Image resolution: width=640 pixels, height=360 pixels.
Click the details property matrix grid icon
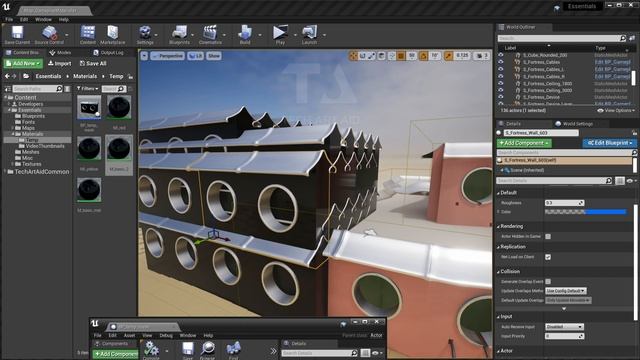(x=620, y=181)
